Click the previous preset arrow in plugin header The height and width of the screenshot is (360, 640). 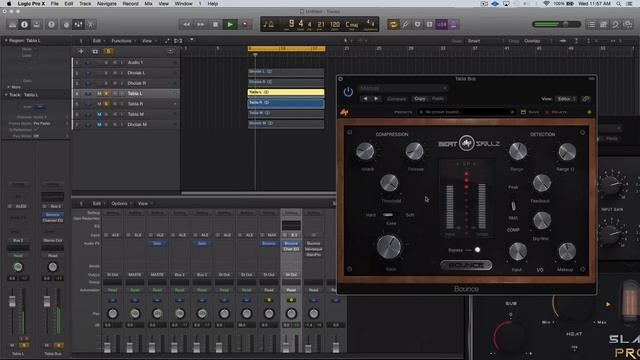click(x=365, y=99)
